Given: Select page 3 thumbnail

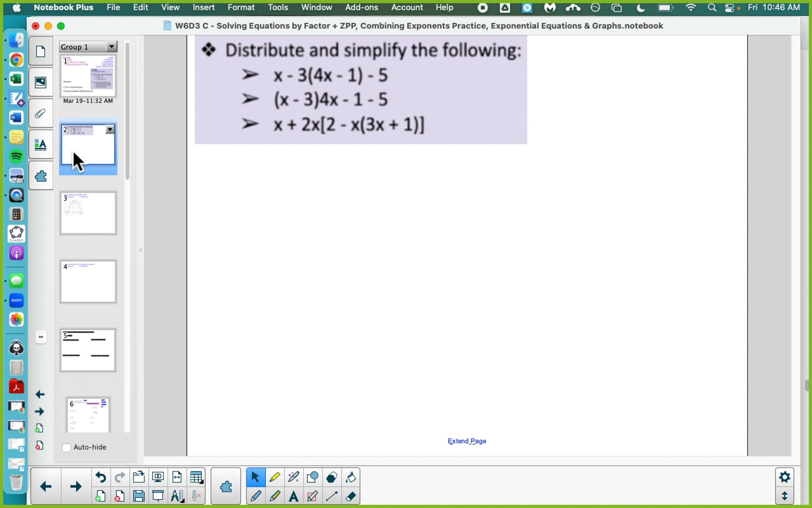Looking at the screenshot, I should tap(88, 213).
